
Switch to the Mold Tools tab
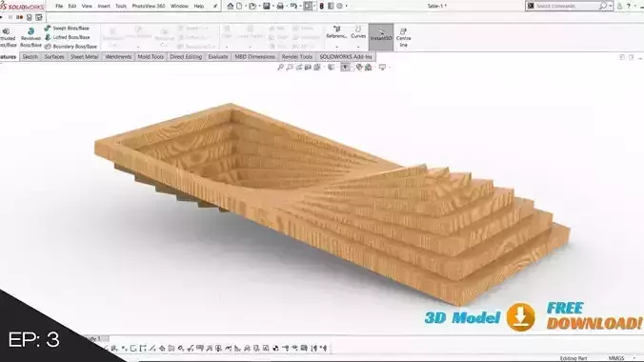(x=151, y=57)
